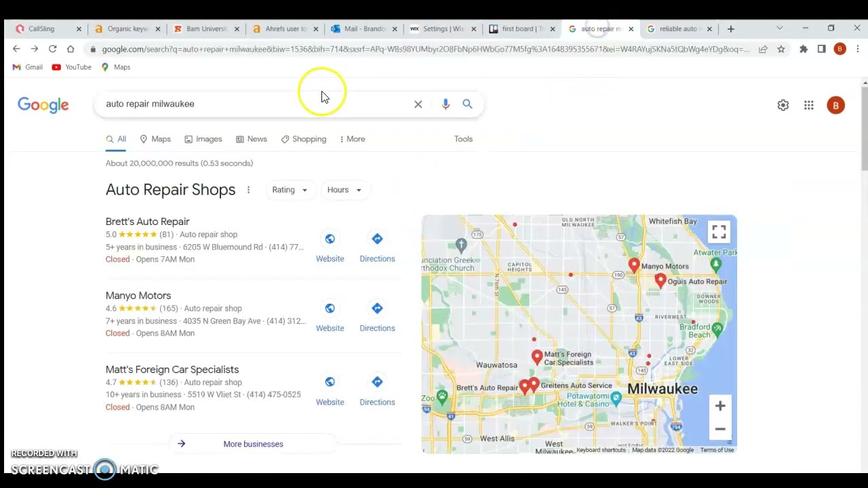Open Google account avatar on page

835,105
